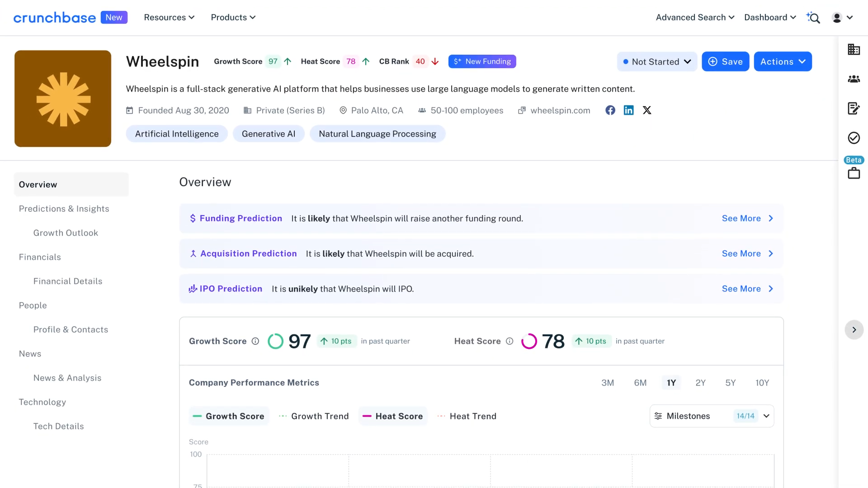Save Wheelspin to a list
The height and width of the screenshot is (488, 868).
(725, 61)
